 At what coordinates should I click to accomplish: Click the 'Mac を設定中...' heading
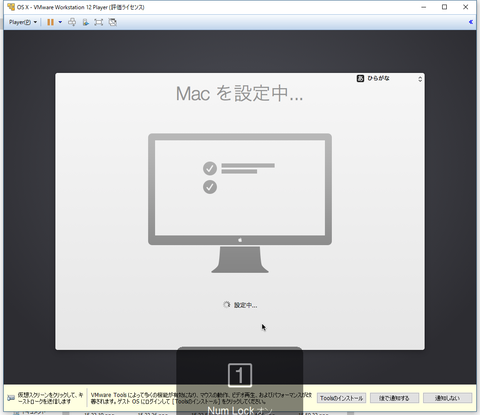pyautogui.click(x=239, y=93)
